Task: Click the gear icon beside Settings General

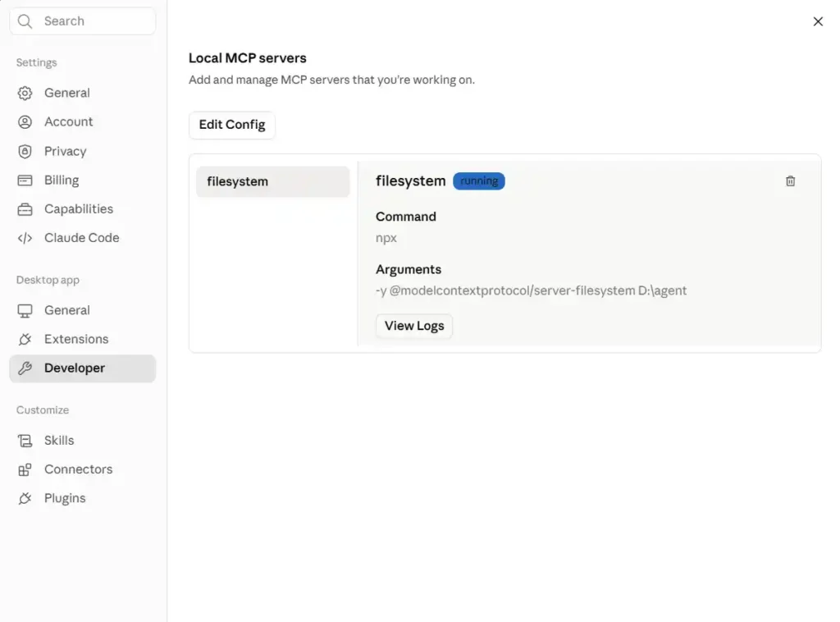Action: [x=25, y=94]
